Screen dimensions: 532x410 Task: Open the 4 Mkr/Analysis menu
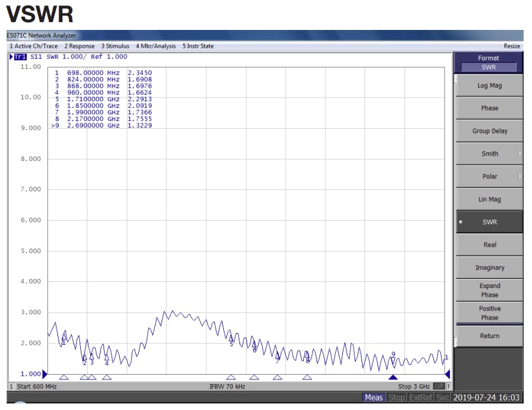(x=156, y=46)
